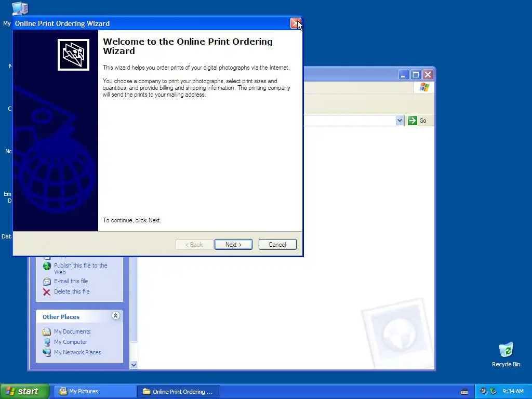Switch to My Pictures taskbar button
532x399 pixels.
click(95, 392)
